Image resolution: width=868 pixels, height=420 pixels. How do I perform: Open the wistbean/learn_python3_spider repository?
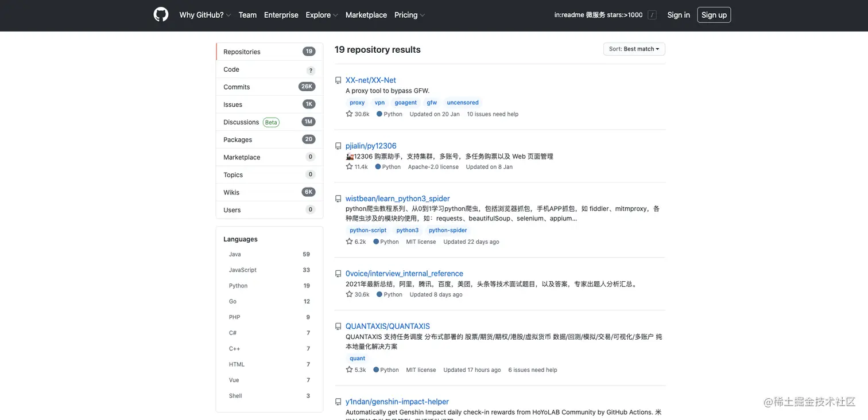pyautogui.click(x=398, y=199)
